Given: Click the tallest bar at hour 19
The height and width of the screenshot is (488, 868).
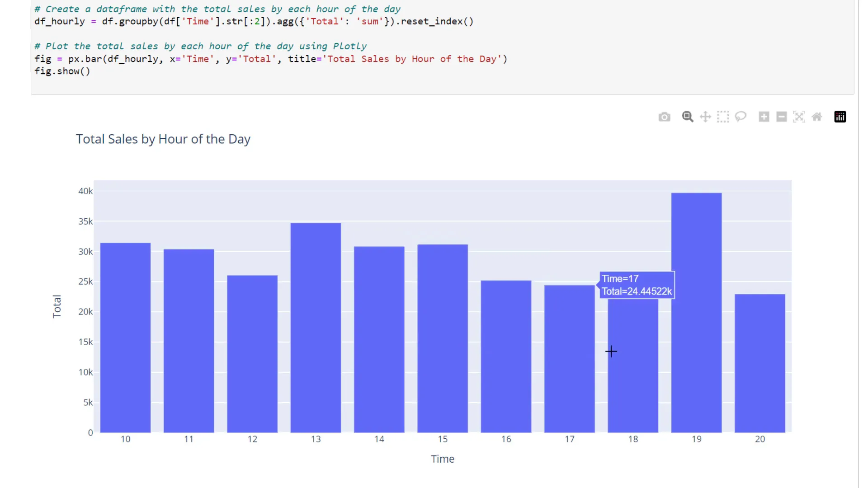Looking at the screenshot, I should (x=696, y=312).
